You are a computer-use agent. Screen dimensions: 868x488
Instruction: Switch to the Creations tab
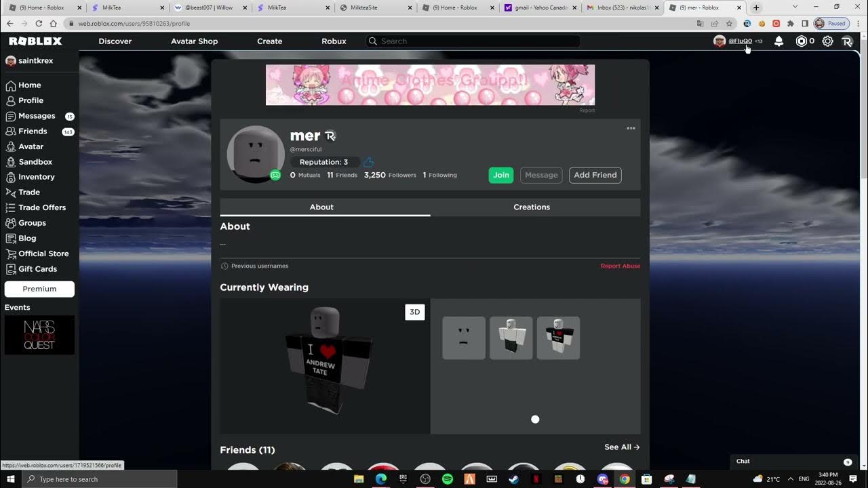click(532, 207)
